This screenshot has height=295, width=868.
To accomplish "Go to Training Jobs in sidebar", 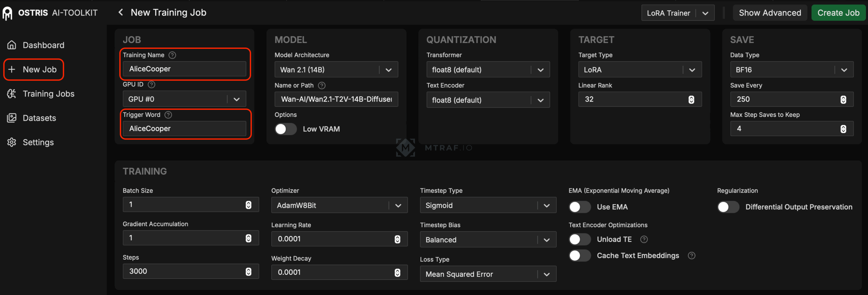I will click(48, 94).
